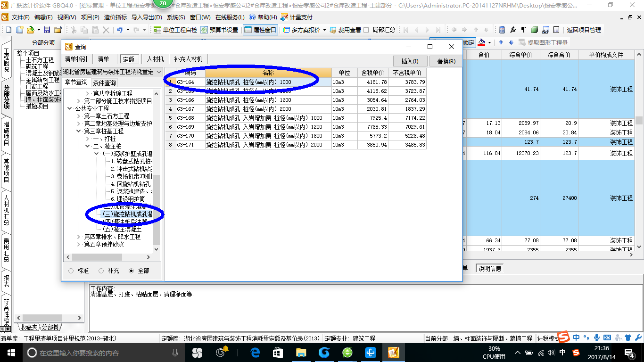Switch to the 清单指引 tab
The height and width of the screenshot is (362, 644).
click(76, 59)
